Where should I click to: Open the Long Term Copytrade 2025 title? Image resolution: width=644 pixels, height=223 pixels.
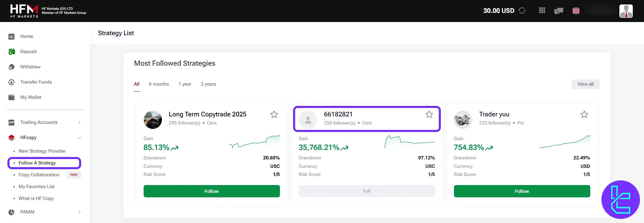[208, 114]
